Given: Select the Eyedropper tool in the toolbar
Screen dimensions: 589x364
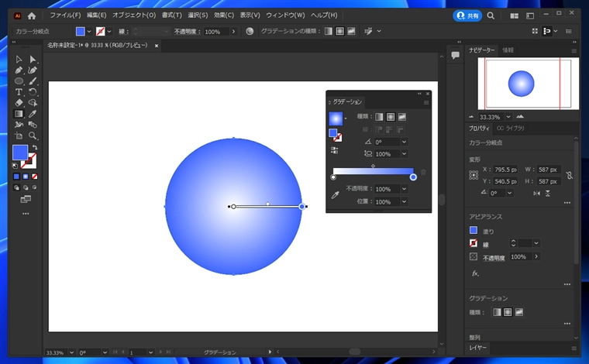Looking at the screenshot, I should (x=33, y=114).
